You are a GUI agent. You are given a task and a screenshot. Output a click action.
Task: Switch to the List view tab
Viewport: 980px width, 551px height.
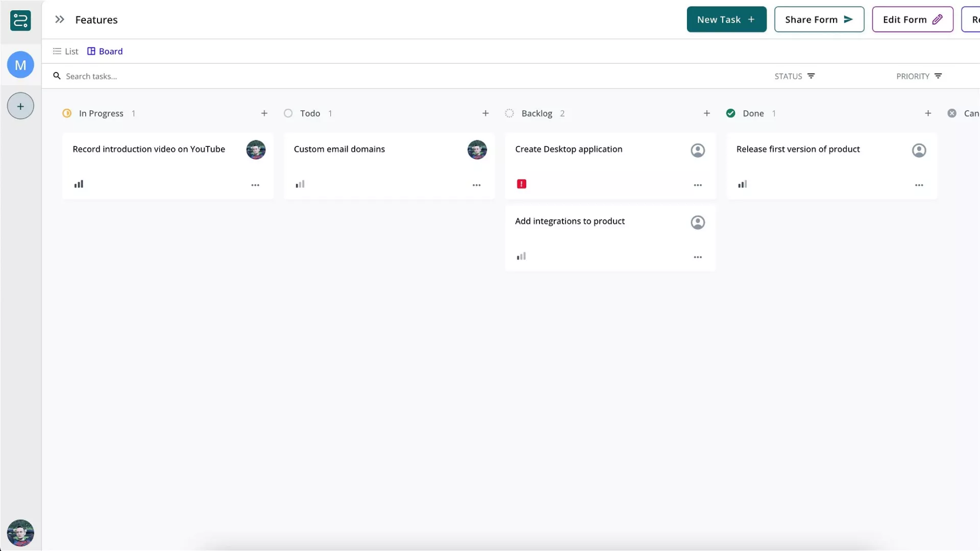pyautogui.click(x=66, y=51)
